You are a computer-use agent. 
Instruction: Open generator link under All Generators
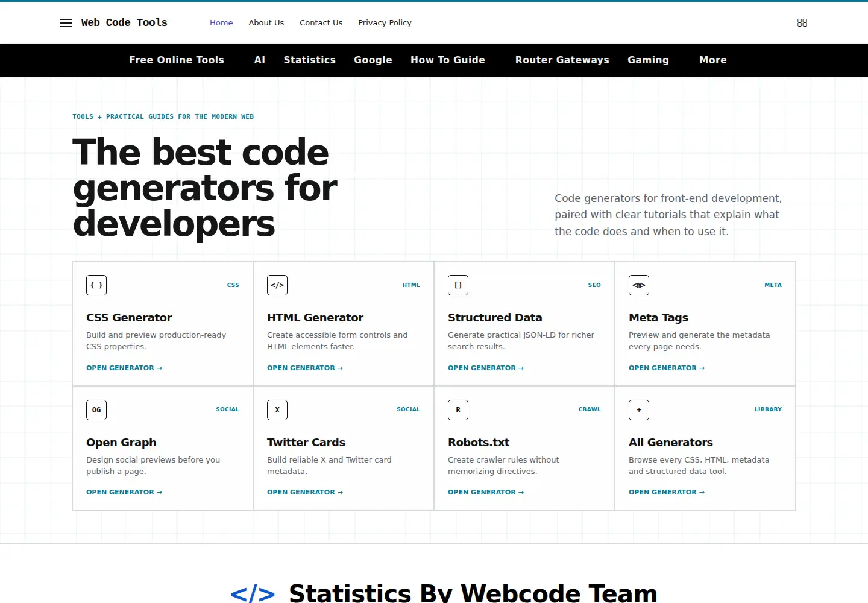point(667,492)
